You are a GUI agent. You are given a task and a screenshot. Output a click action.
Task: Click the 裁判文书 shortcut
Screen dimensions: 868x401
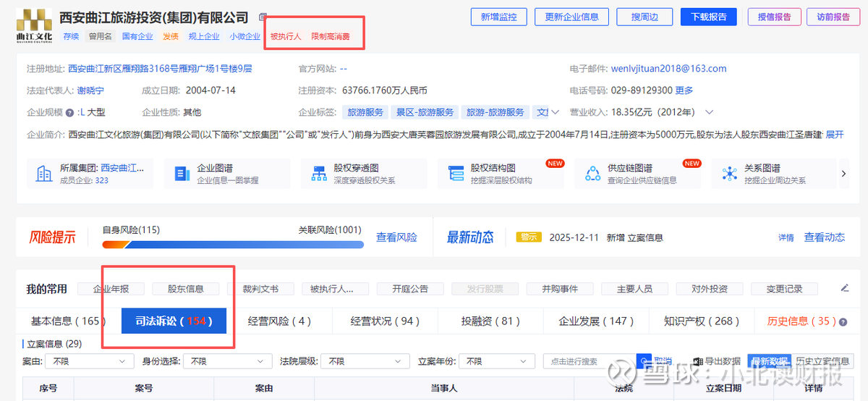pyautogui.click(x=260, y=289)
